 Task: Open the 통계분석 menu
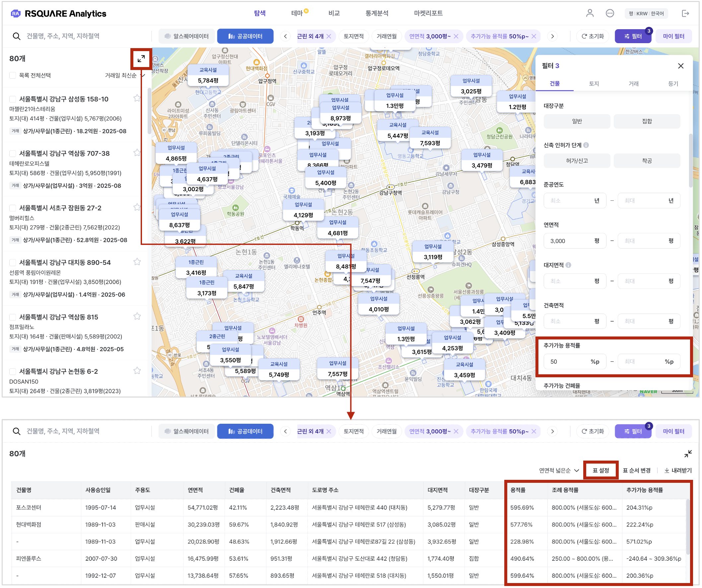[x=378, y=13]
